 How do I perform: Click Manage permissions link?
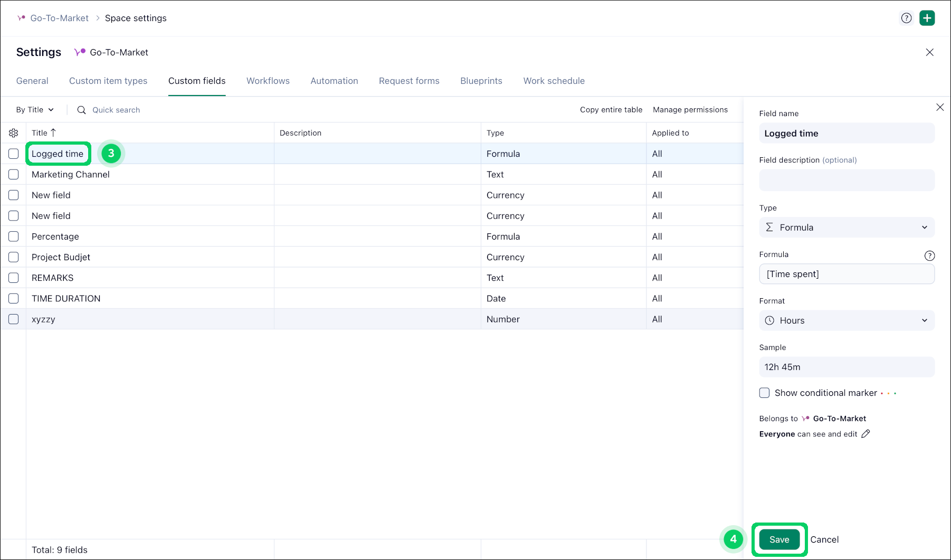[690, 110]
